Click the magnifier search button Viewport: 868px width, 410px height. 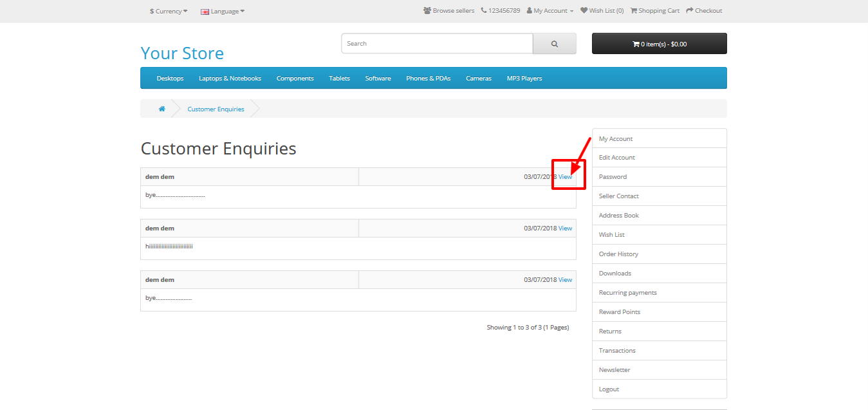[555, 44]
